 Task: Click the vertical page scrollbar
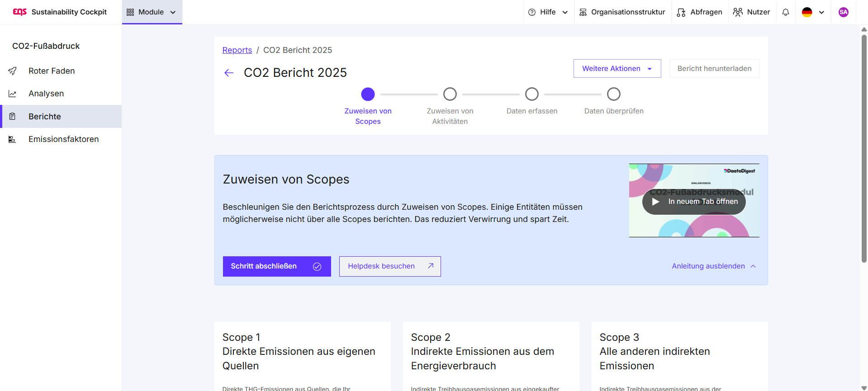tap(864, 149)
